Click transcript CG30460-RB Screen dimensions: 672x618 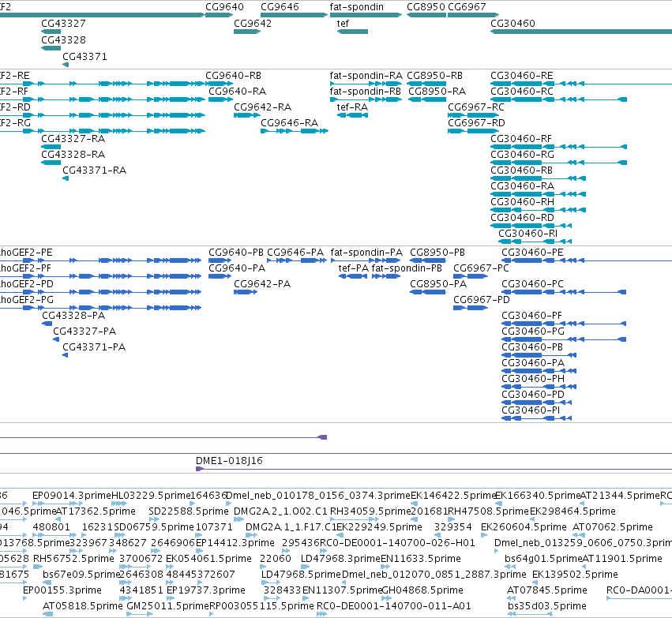pos(522,170)
